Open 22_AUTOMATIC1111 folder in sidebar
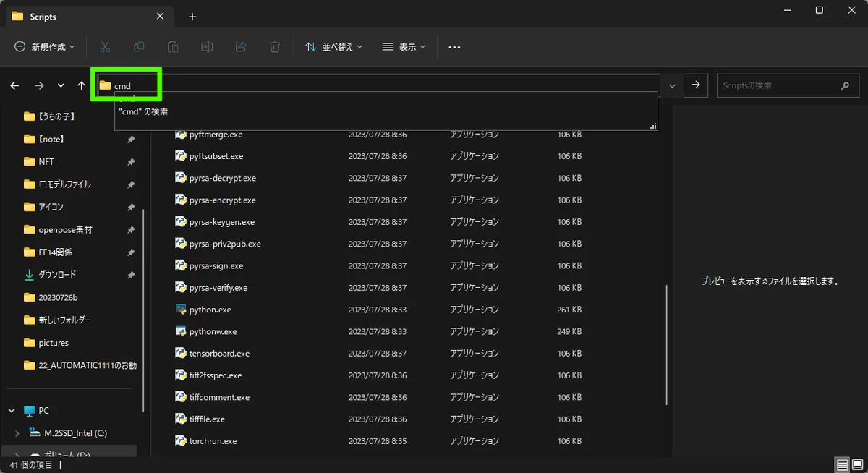The height and width of the screenshot is (473, 868). pos(80,365)
